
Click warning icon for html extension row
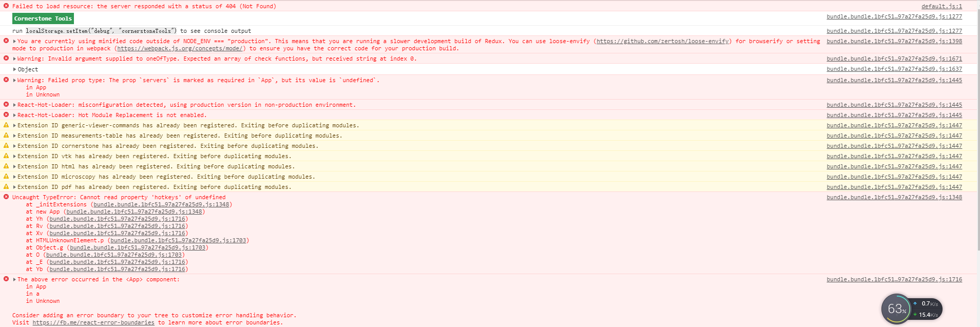pos(6,166)
